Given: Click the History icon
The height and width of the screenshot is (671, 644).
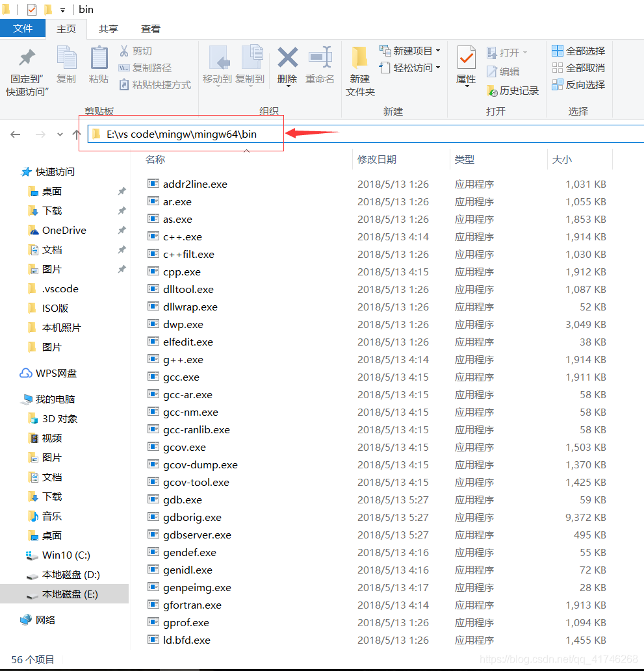Looking at the screenshot, I should (x=492, y=90).
